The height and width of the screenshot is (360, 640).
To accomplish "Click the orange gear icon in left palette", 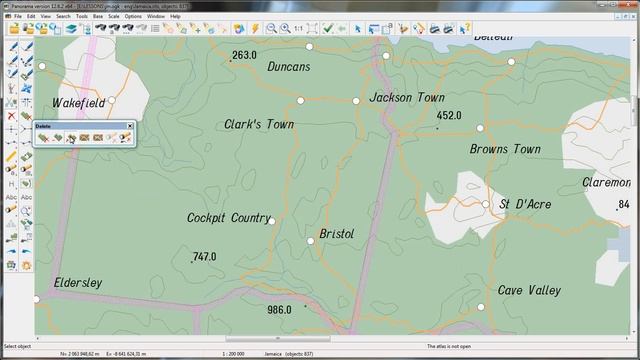I will (27, 266).
